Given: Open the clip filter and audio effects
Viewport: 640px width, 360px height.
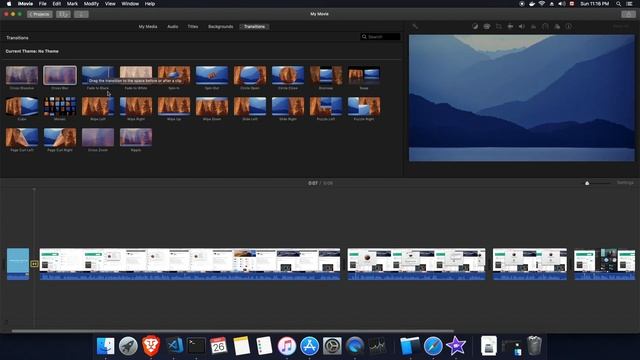Looking at the screenshot, I should coord(557,27).
